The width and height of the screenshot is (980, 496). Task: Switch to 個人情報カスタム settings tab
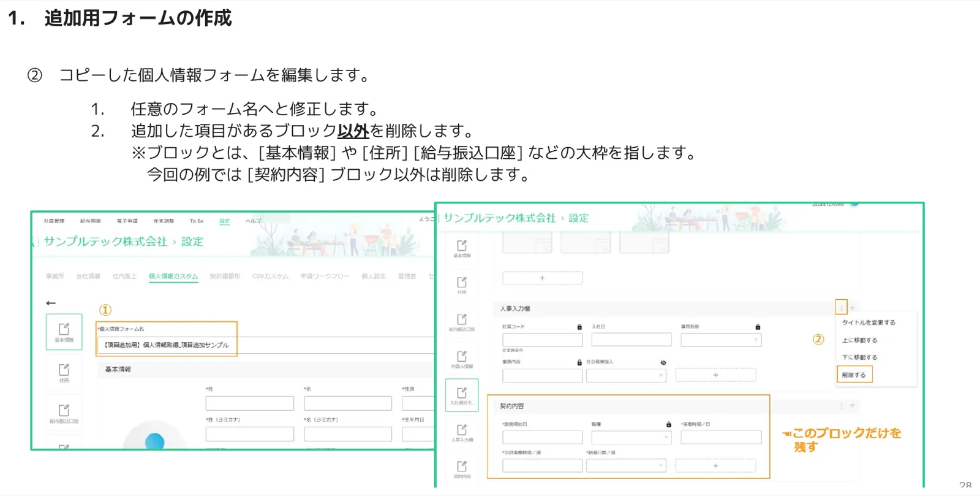173,277
